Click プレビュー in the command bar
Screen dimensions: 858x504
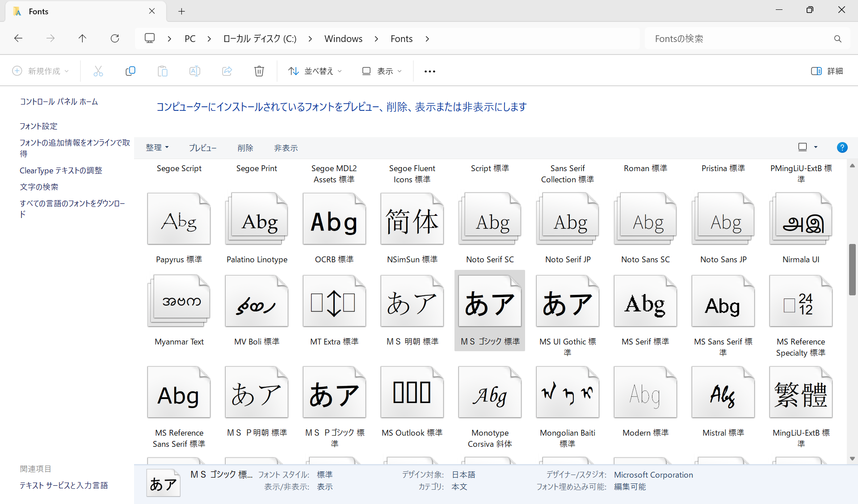coord(202,148)
